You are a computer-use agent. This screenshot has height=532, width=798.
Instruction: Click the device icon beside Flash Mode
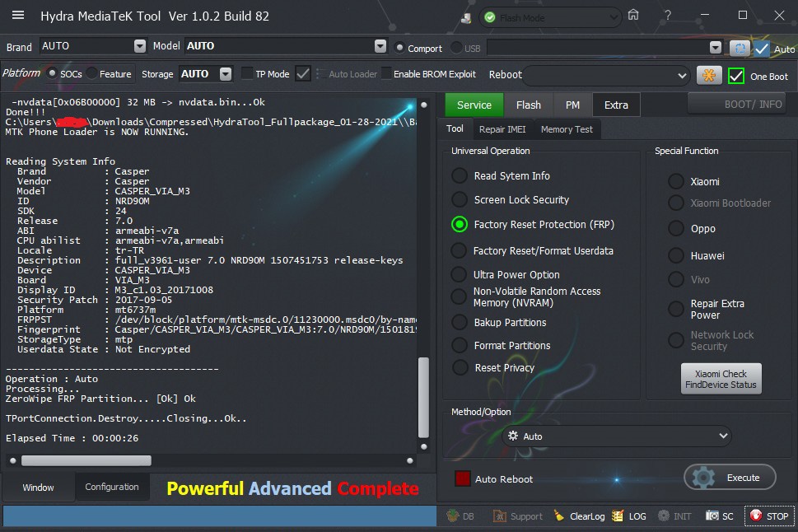pyautogui.click(x=465, y=18)
